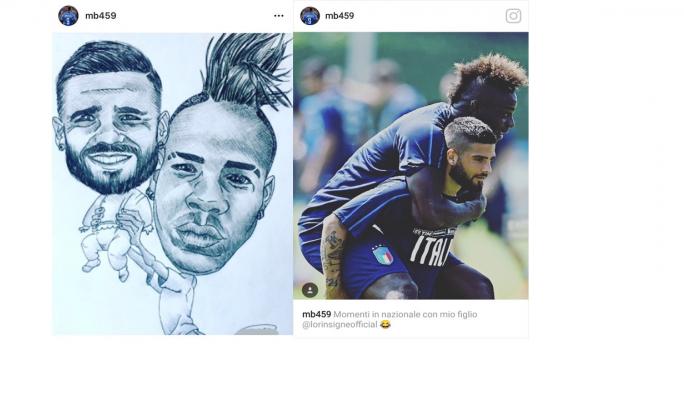
Task: Show tagged people icon on the photo
Action: tap(310, 290)
